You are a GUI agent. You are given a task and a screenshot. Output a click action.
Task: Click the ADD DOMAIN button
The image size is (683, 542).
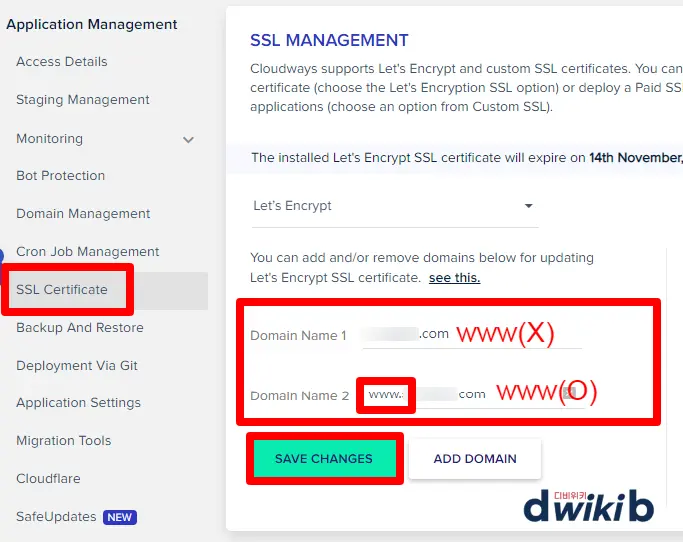475,459
